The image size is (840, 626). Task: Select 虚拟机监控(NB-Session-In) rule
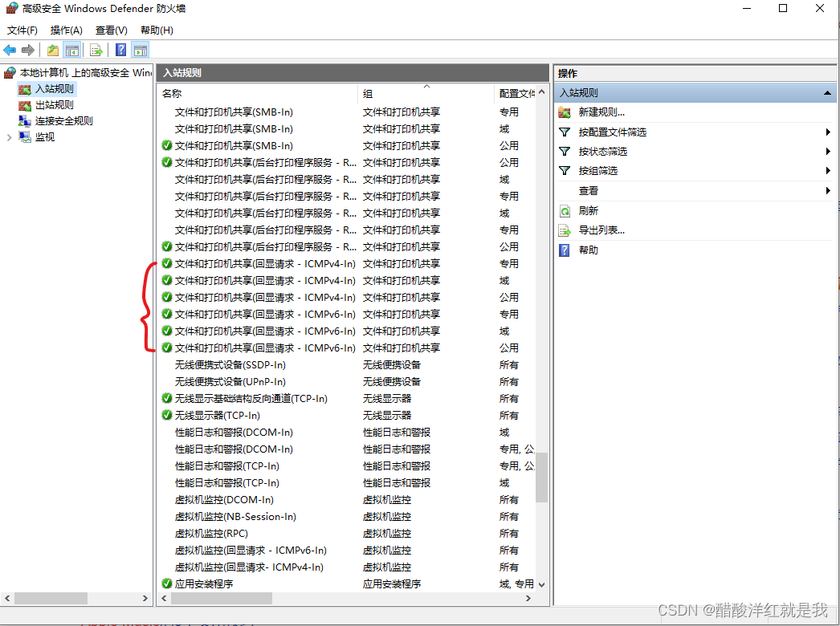(347, 517)
